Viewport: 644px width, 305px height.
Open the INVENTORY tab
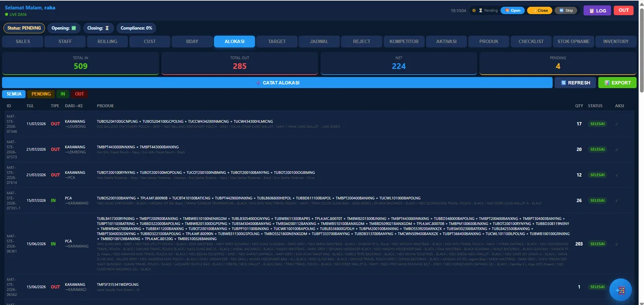click(x=616, y=41)
